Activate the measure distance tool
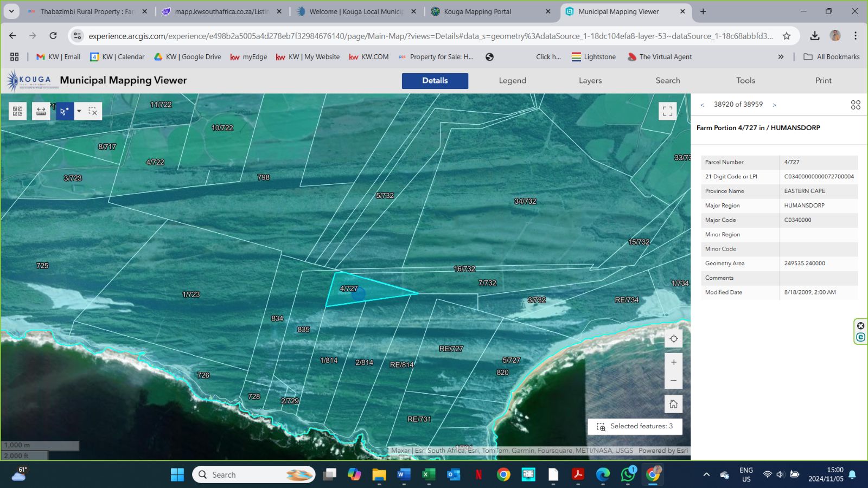This screenshot has width=868, height=488. tap(41, 111)
